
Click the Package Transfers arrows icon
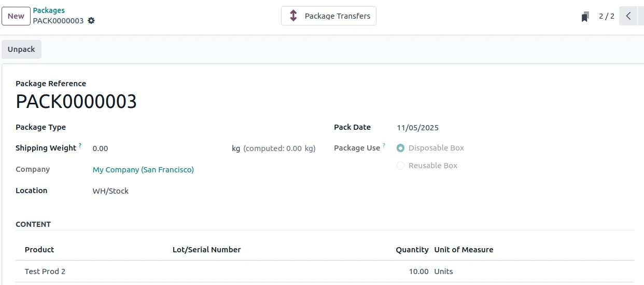[x=293, y=16]
